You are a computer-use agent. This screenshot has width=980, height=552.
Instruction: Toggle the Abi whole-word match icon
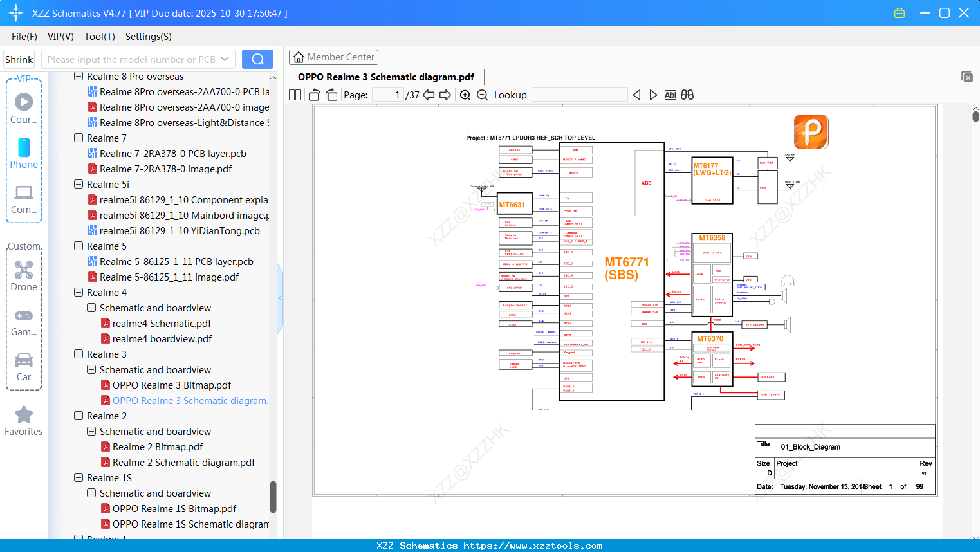[x=670, y=95]
